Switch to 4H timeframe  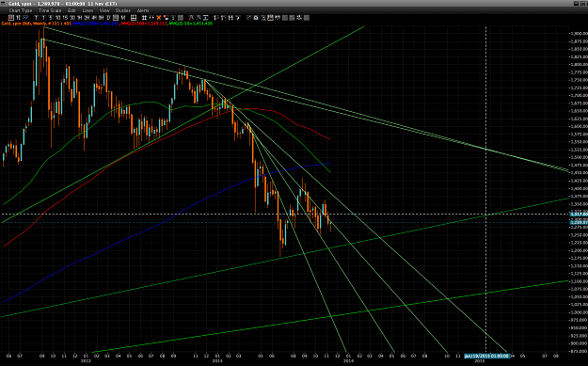pos(94,18)
